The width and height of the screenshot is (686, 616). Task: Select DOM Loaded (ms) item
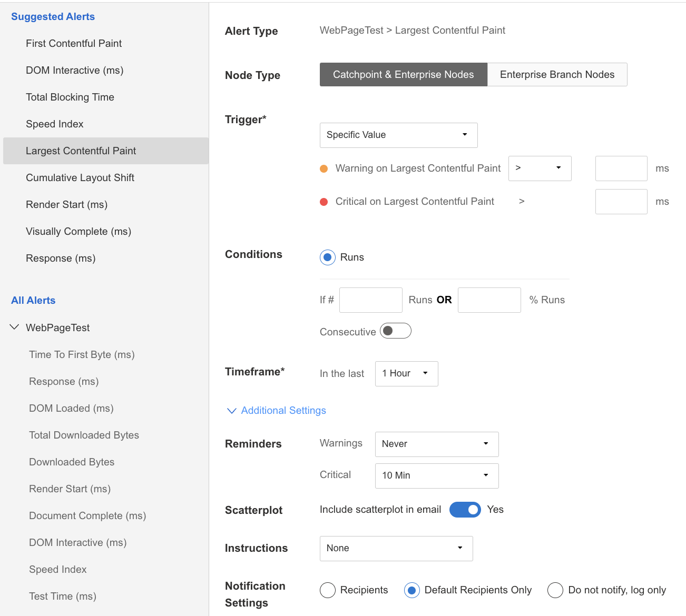point(71,409)
